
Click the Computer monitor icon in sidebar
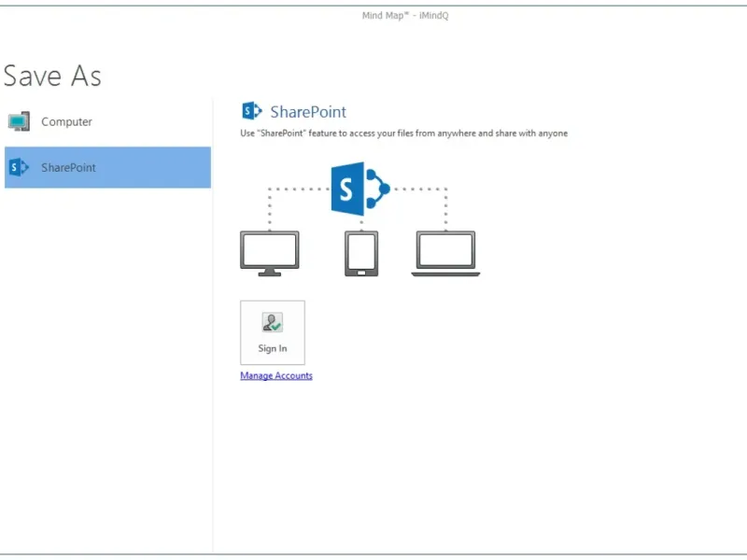(x=19, y=121)
